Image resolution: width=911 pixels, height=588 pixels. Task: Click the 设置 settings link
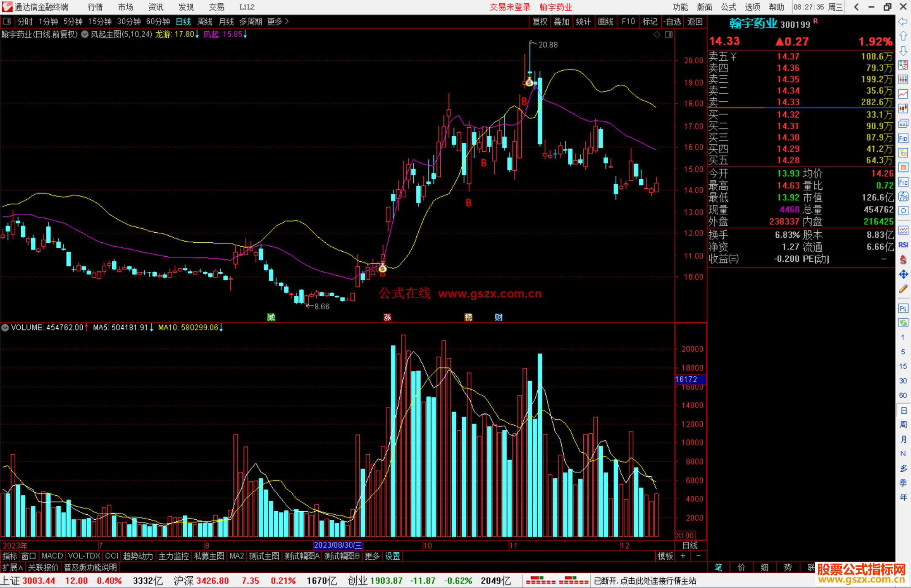pos(392,556)
